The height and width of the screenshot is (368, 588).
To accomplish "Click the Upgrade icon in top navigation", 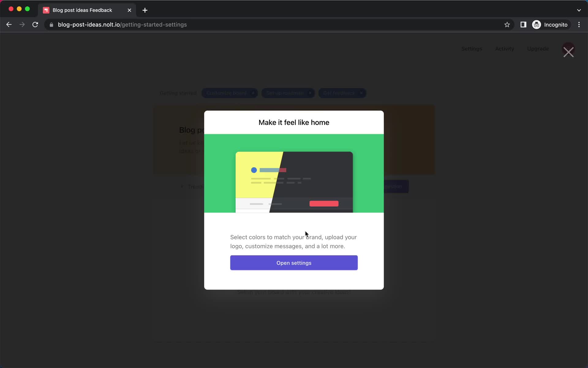I will pos(538,48).
